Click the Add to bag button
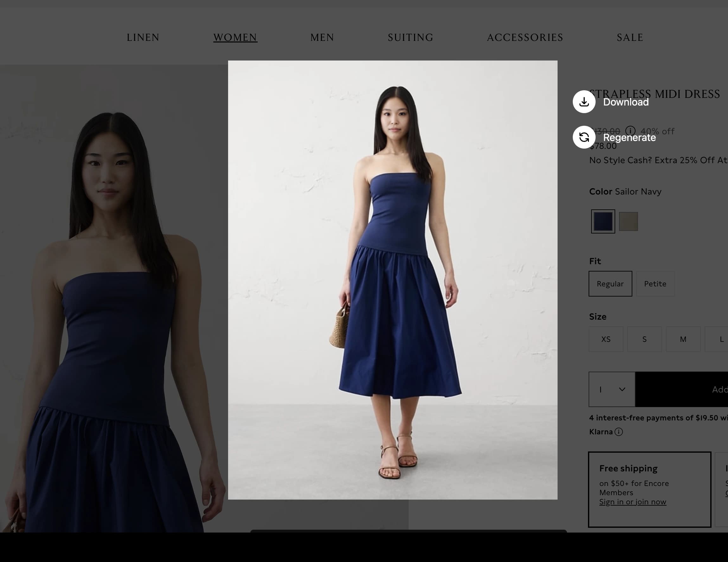The height and width of the screenshot is (562, 728). [x=682, y=389]
